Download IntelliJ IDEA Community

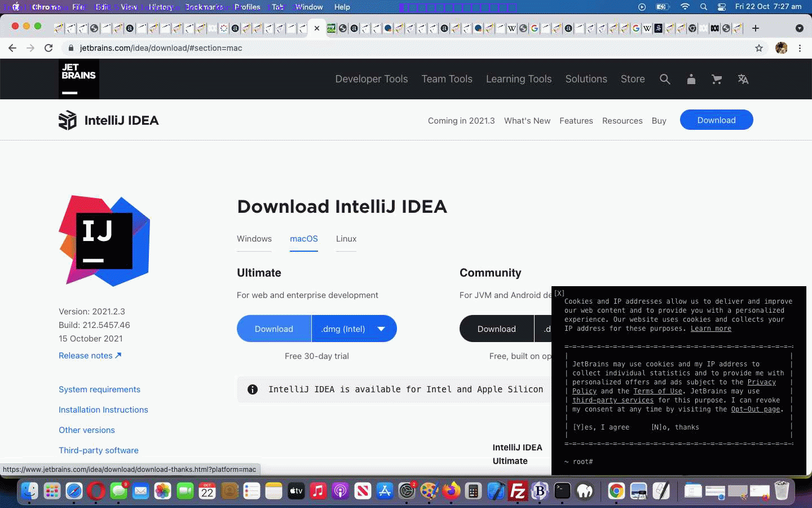click(497, 329)
